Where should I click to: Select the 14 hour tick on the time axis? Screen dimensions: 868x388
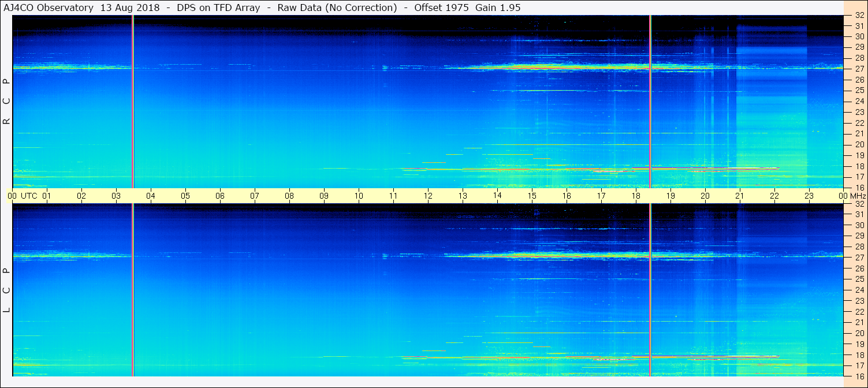click(497, 196)
